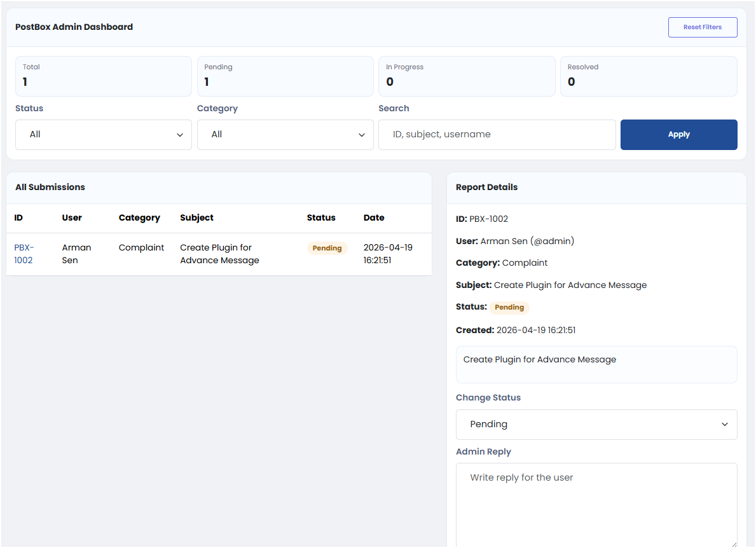Screen dimensions: 756x548
Task: Click the Subject column header
Action: [196, 218]
